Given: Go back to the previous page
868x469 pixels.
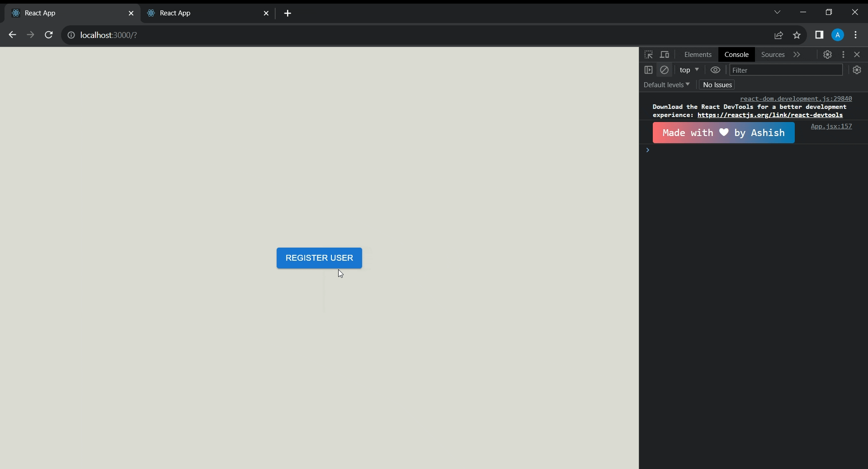Looking at the screenshot, I should 12,35.
